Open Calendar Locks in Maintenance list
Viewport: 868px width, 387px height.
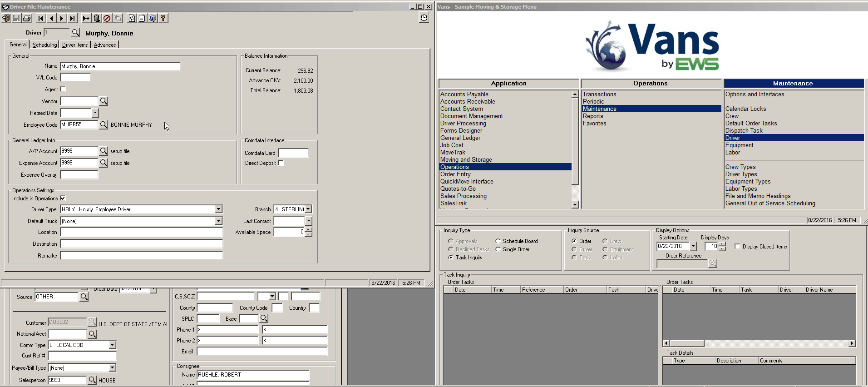(745, 109)
